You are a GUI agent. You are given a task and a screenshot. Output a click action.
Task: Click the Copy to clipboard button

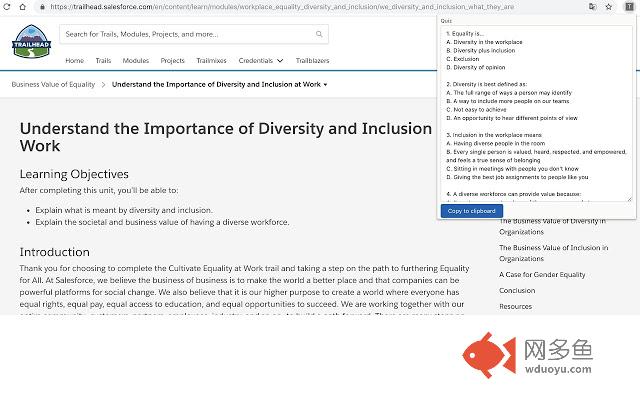[472, 211]
